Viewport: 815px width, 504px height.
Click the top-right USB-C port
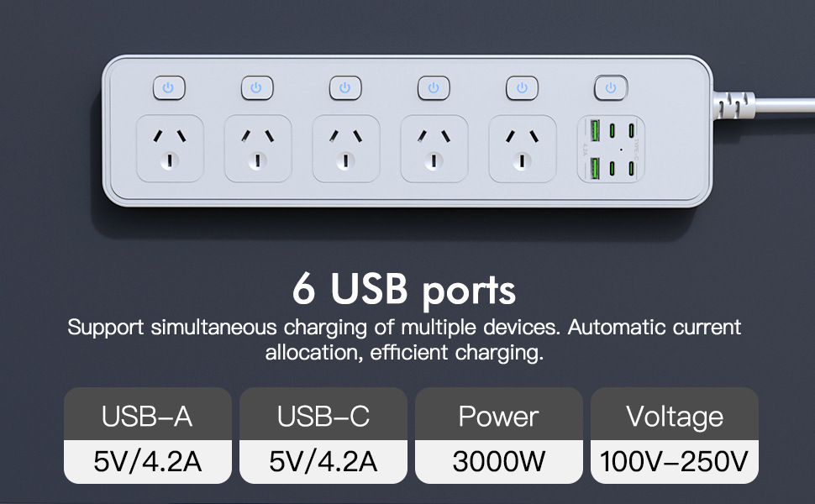631,130
